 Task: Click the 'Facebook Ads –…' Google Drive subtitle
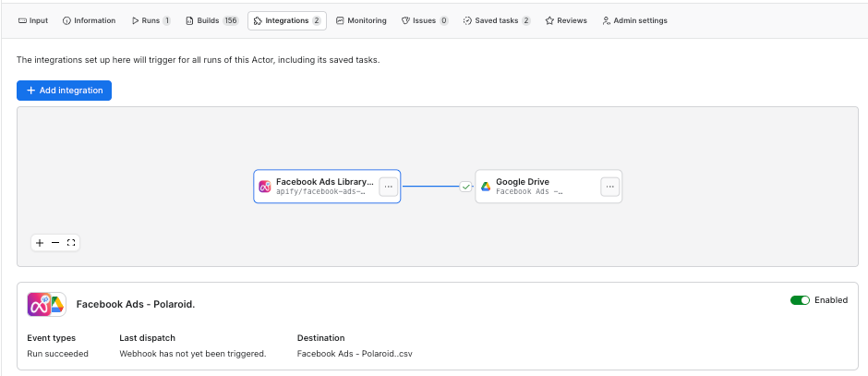click(529, 191)
